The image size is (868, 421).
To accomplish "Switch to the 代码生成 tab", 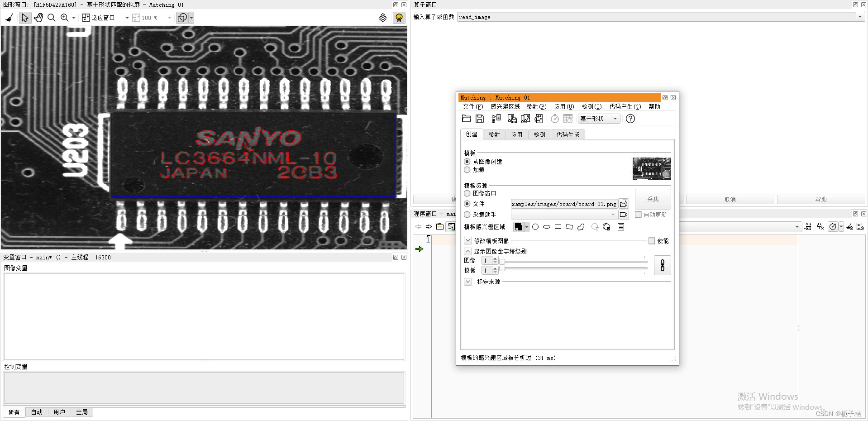I will click(568, 134).
